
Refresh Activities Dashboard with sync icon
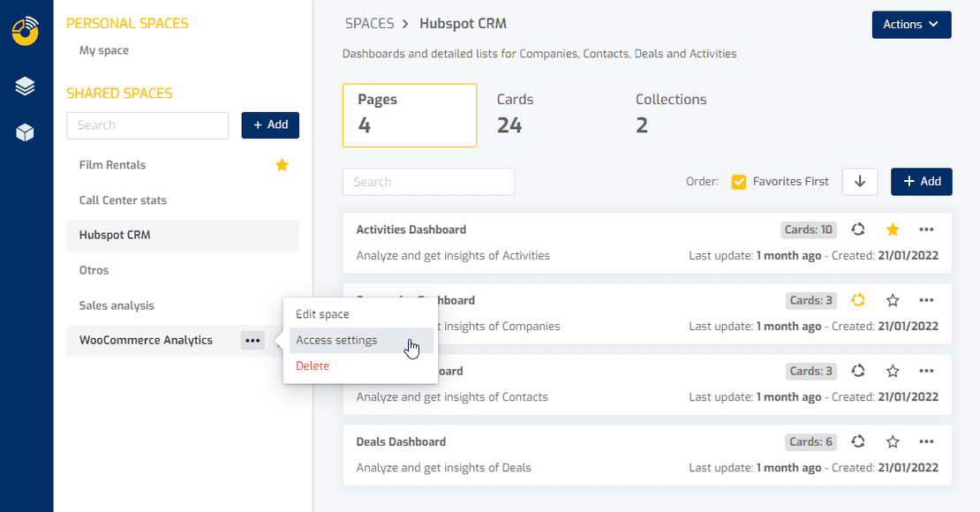point(858,230)
